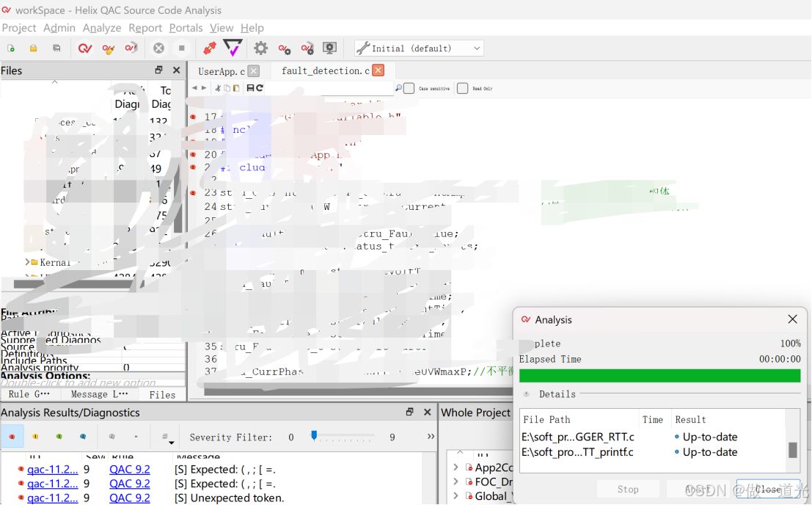Click the cut scissors icon in editor

(x=218, y=88)
